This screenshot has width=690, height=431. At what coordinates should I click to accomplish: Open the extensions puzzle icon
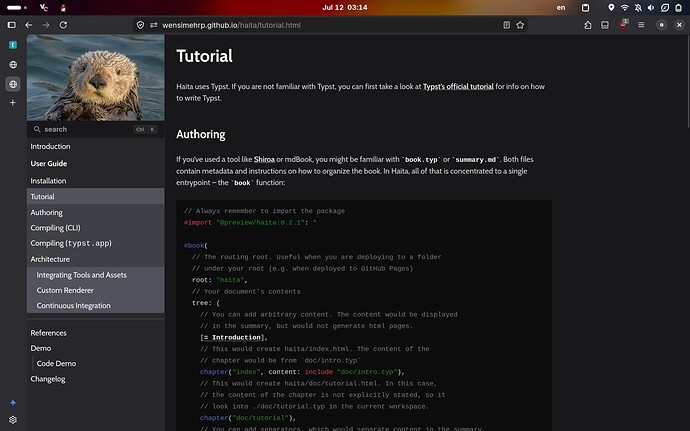(587, 25)
